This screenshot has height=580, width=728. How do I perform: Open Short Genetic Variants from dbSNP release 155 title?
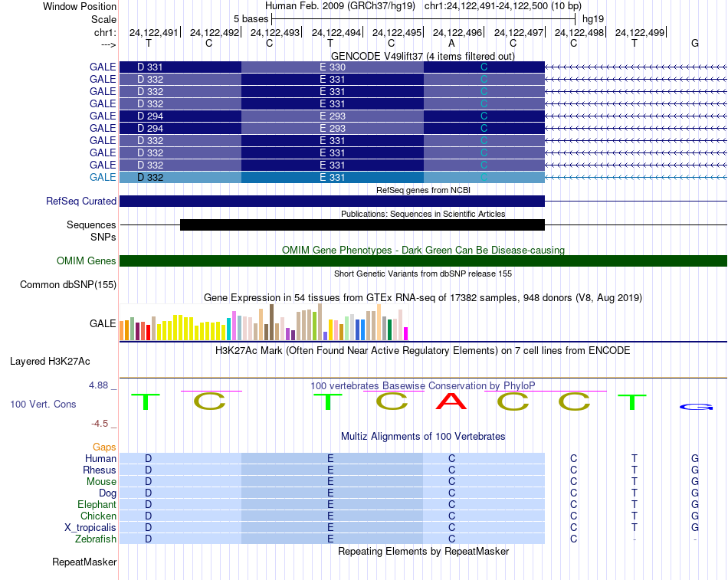click(x=423, y=274)
